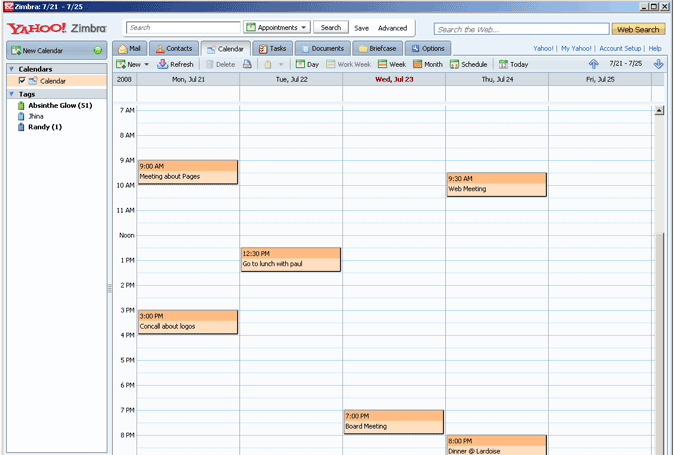Click the calendar scrollbar up arrow
Image resolution: width=674 pixels, height=455 pixels.
click(x=659, y=110)
